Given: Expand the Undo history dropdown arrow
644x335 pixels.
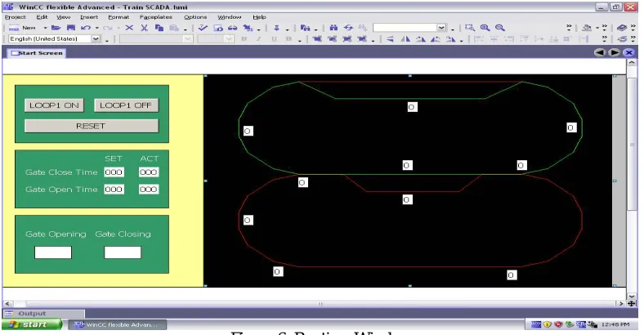Looking at the screenshot, I should pyautogui.click(x=97, y=29).
